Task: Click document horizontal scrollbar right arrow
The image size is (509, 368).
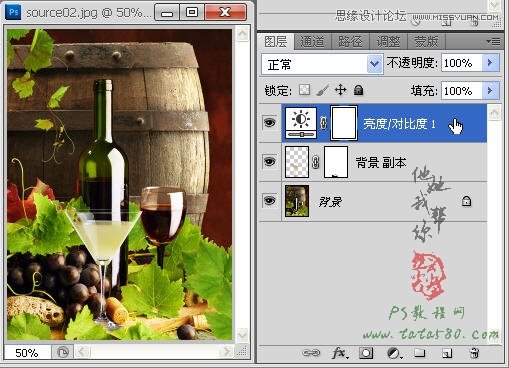Action: pos(227,352)
